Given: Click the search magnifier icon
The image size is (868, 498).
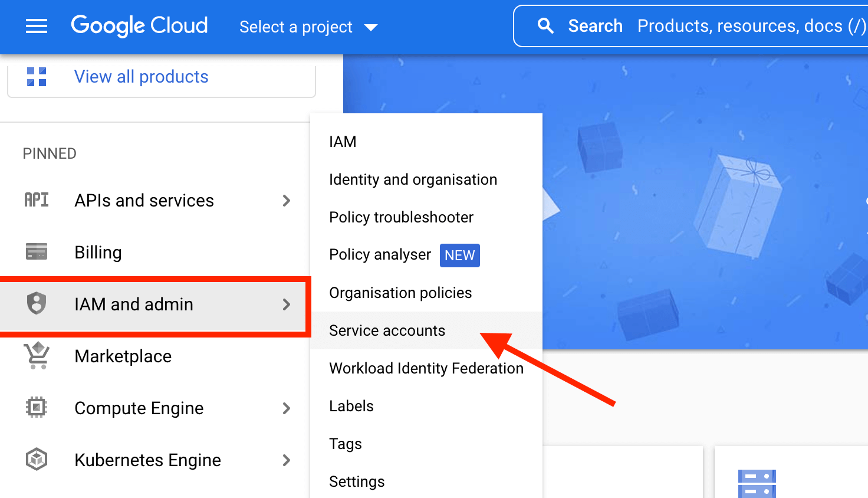Looking at the screenshot, I should (545, 25).
